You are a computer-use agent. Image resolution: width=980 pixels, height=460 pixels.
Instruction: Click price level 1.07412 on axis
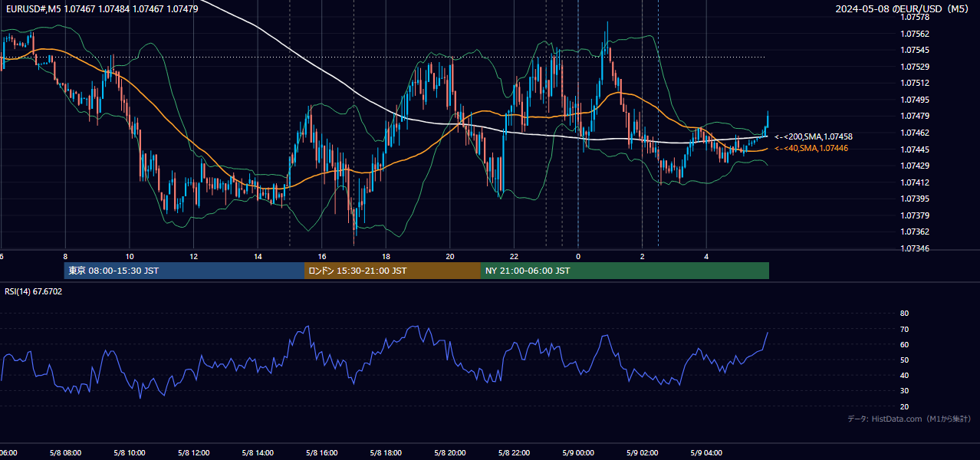[914, 182]
